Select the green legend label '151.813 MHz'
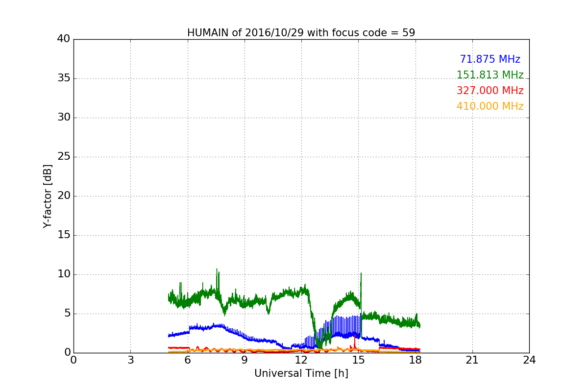The width and height of the screenshot is (588, 392). click(490, 75)
